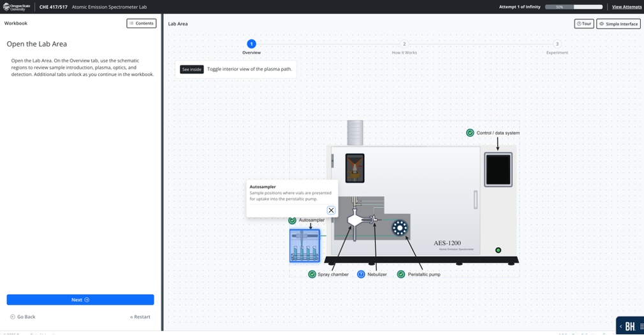Click the CHE 417/517 course title

(x=54, y=7)
